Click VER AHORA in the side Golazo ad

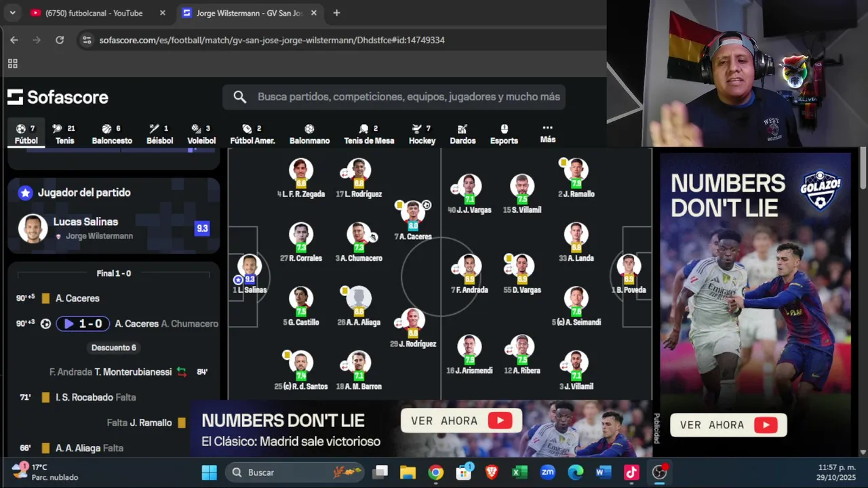(x=728, y=425)
